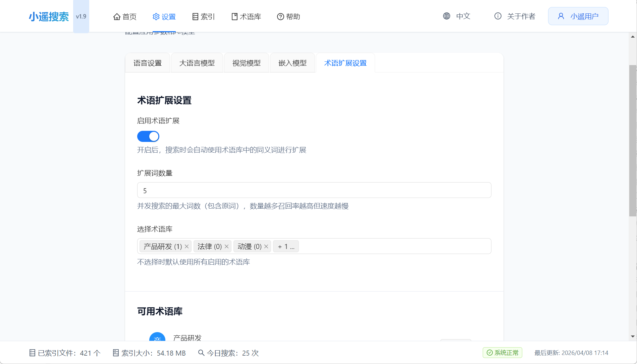Open the 选择术语库 multi-select dropdown
Viewport: 637px width, 364px height.
[x=392, y=246]
